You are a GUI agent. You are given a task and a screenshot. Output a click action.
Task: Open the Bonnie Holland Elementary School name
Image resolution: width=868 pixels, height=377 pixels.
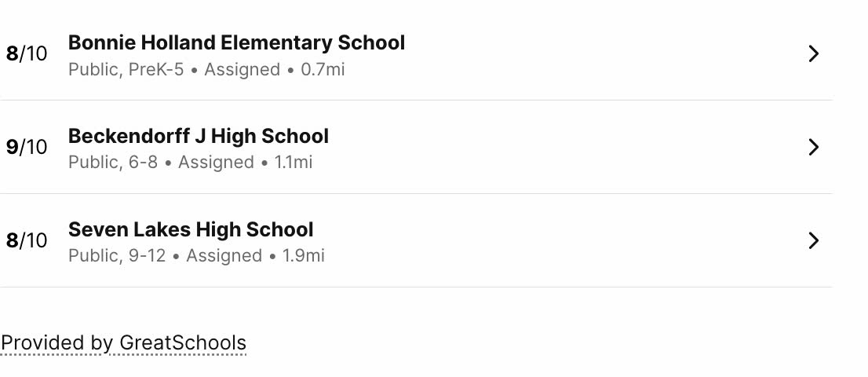click(x=236, y=42)
